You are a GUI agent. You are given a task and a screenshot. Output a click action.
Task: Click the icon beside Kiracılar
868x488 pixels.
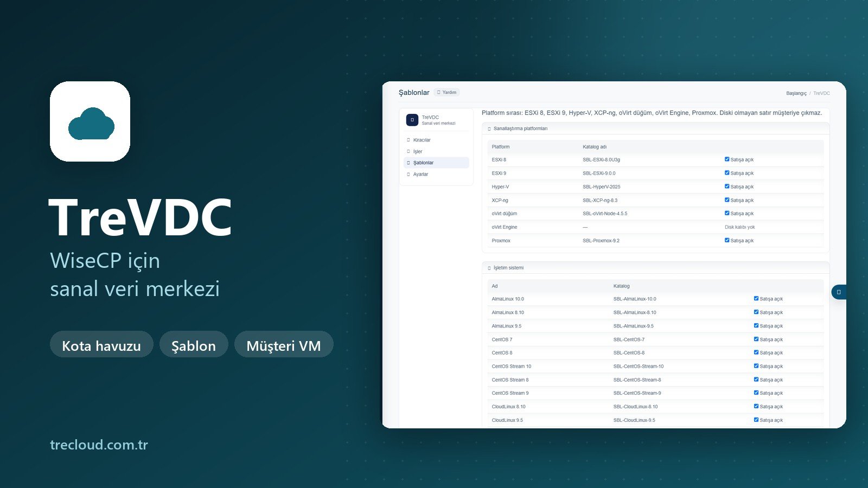point(409,140)
